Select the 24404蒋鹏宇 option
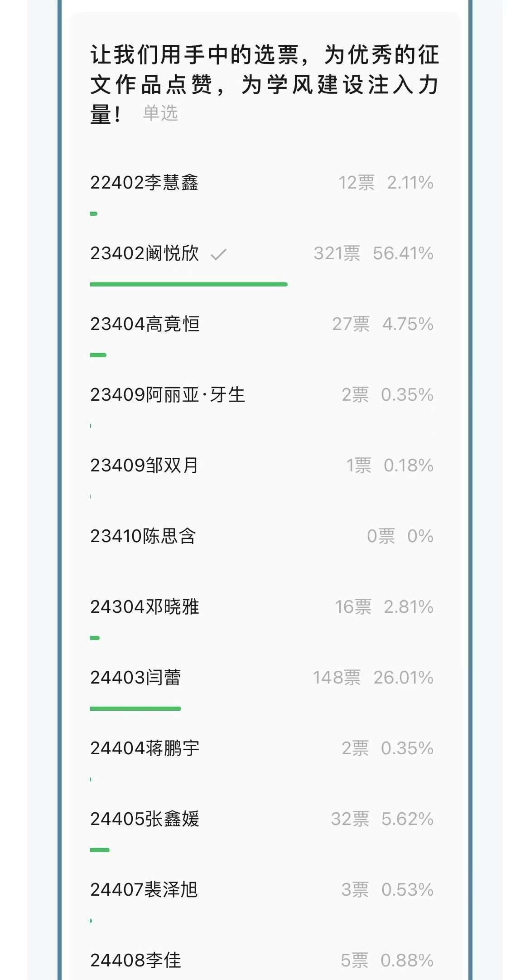The height and width of the screenshot is (980, 530). [145, 748]
